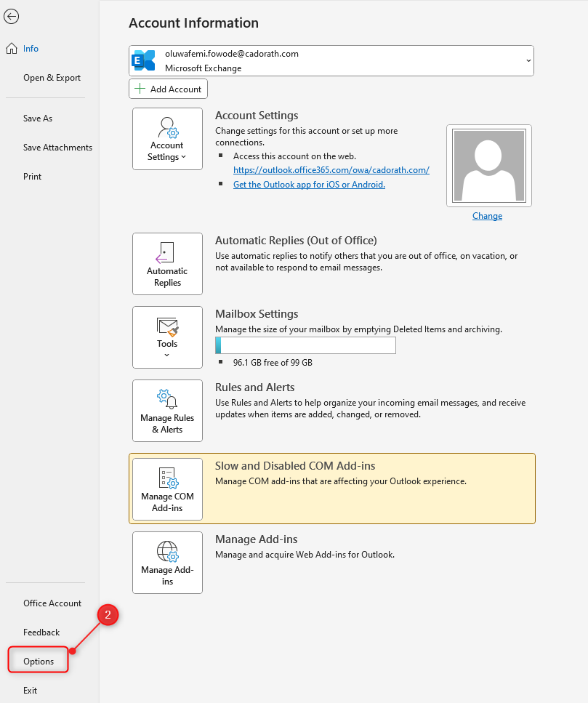Image resolution: width=588 pixels, height=703 pixels.
Task: Open Outlook Options
Action: [39, 662]
